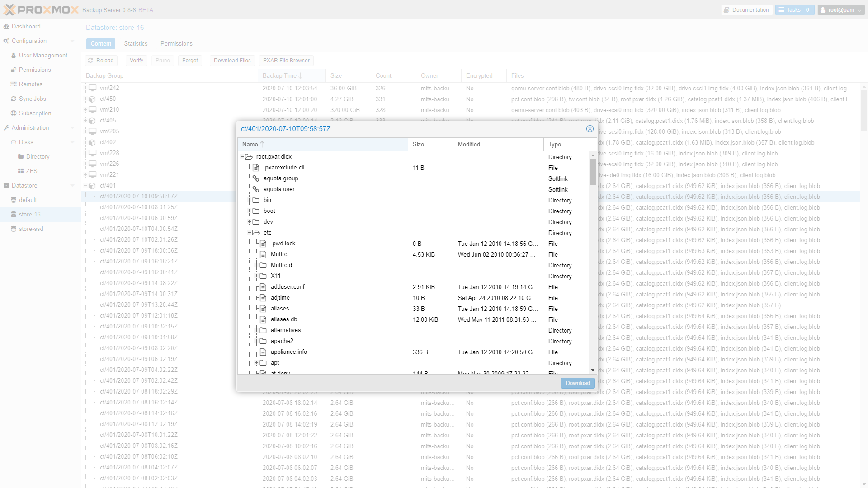
Task: Open the root@pam user dropdown
Action: coord(841,10)
